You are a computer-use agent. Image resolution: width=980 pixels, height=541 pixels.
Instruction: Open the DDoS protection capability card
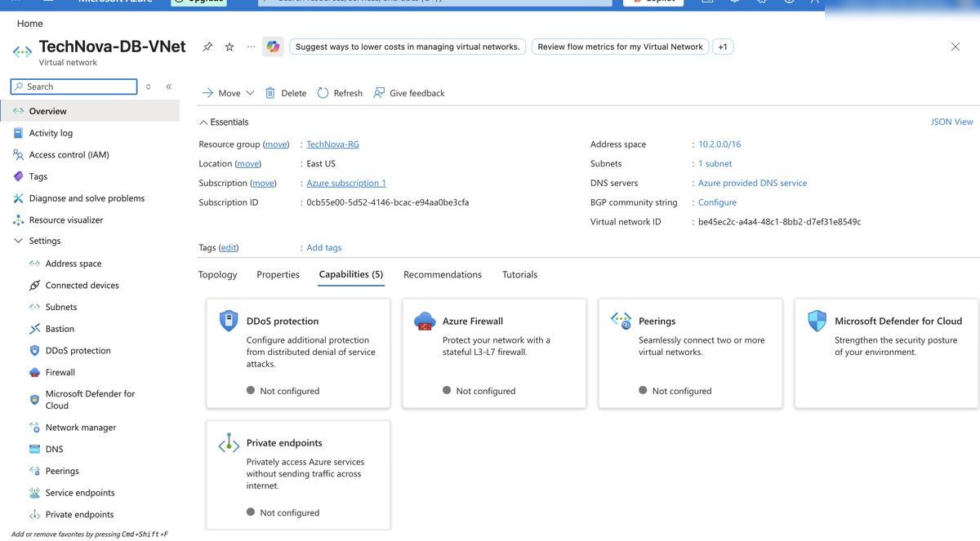298,353
